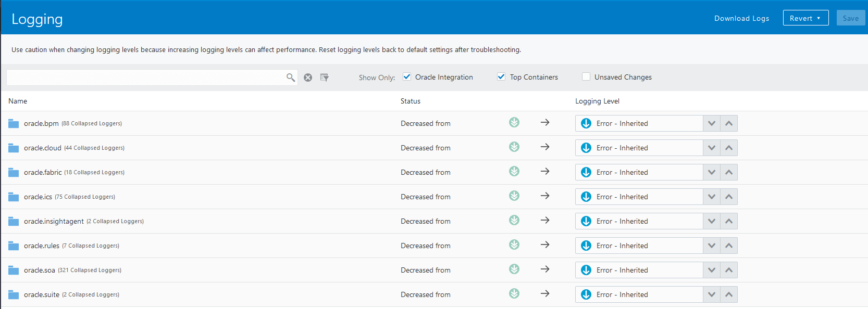Screen dimensions: 868x309
Task: Click green decreased status icon for oracle.ics
Action: pyautogui.click(x=514, y=196)
